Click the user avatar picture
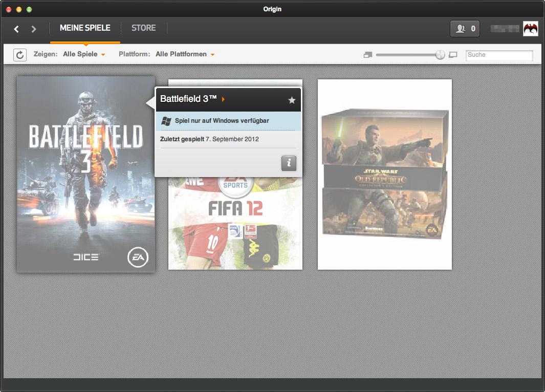Image resolution: width=545 pixels, height=392 pixels. 531,29
